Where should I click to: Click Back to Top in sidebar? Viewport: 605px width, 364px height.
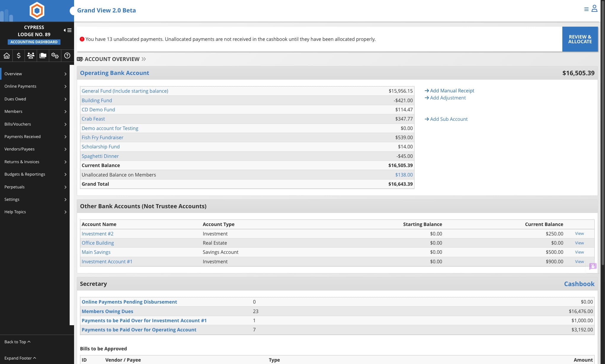(17, 342)
